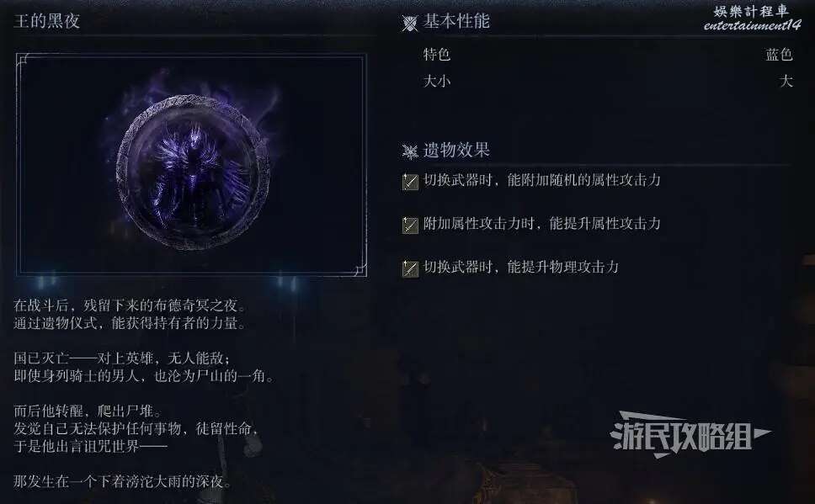Viewport: 815px width, 504px height.
Task: Click the lore line 在战斗后，残留下来的布德奇冥之夜
Action: 130,305
